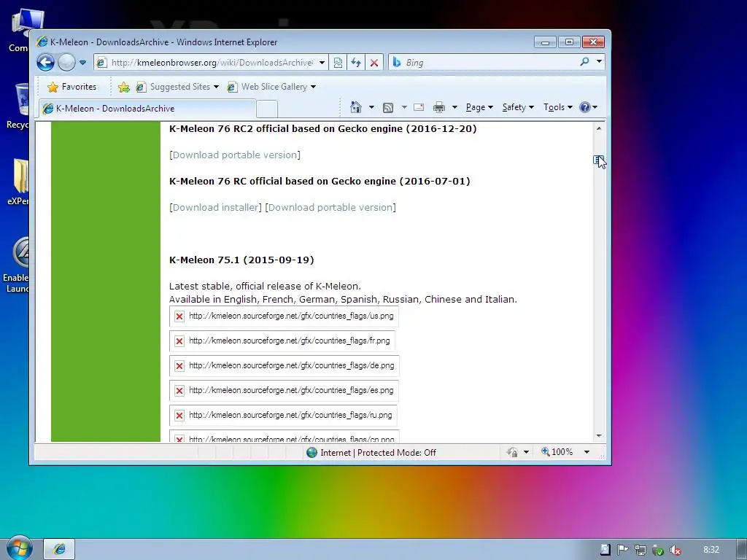Click the status bar padlock privacy icon
This screenshot has height=560, width=747.
(513, 452)
